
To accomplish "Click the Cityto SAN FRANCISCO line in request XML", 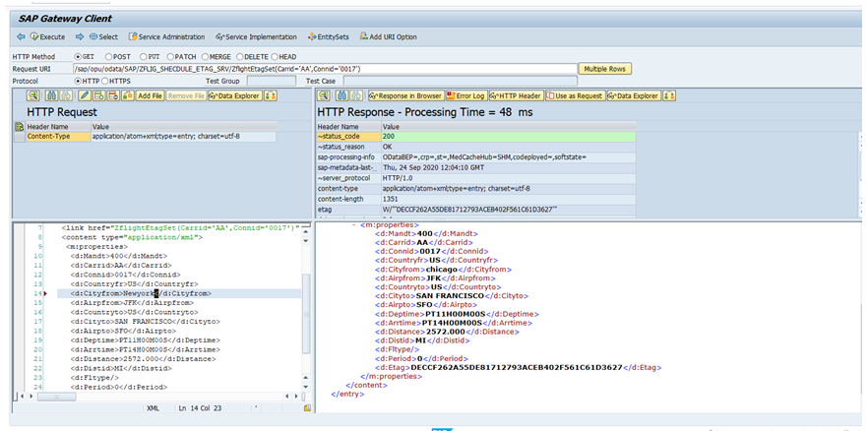I will coord(145,321).
